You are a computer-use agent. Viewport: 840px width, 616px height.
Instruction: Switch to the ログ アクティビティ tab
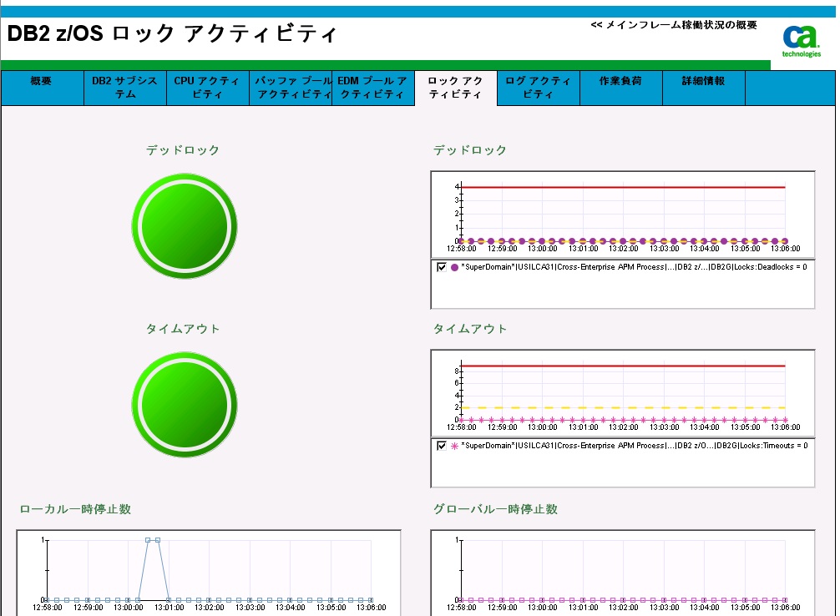(x=538, y=87)
